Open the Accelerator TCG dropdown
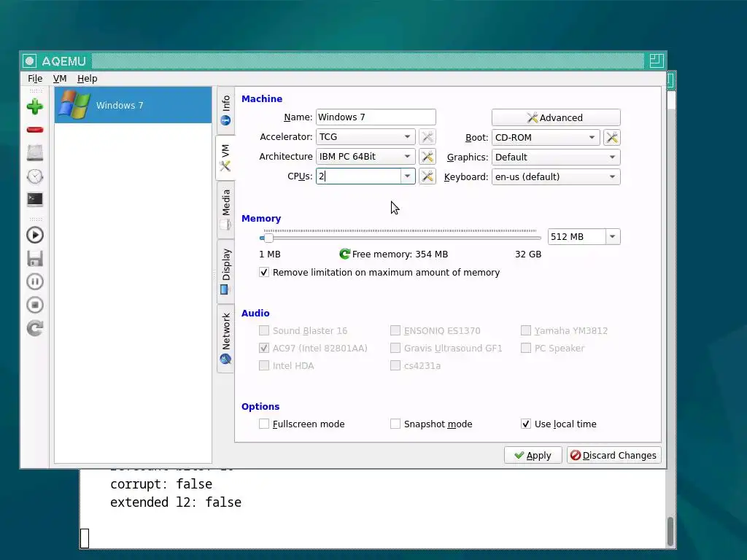This screenshot has width=747, height=560. [x=365, y=137]
